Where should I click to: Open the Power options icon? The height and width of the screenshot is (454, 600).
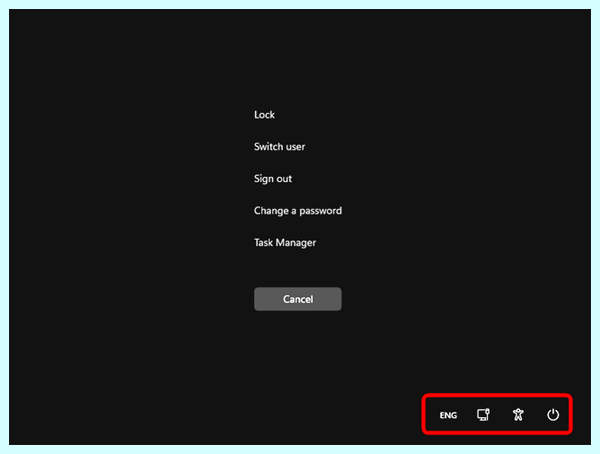553,415
